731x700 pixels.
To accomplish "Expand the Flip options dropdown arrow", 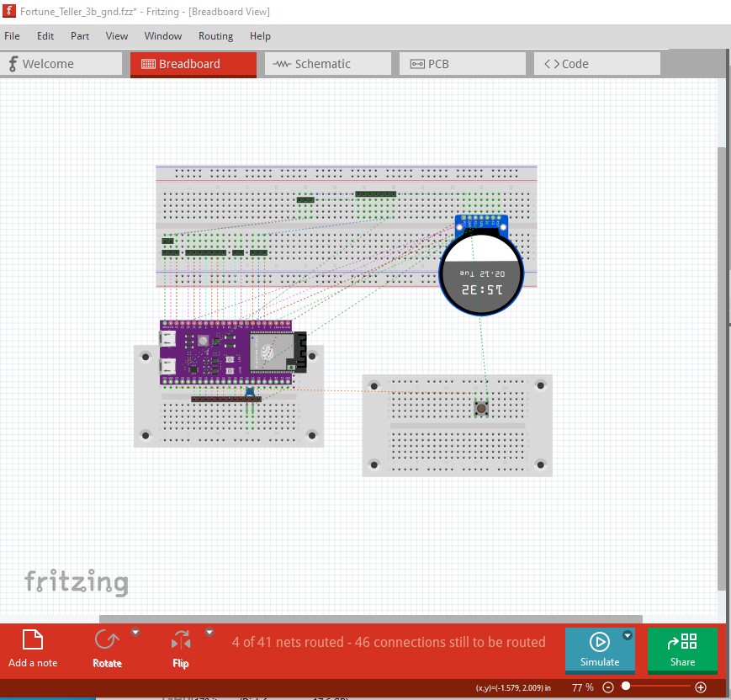I will 209,633.
